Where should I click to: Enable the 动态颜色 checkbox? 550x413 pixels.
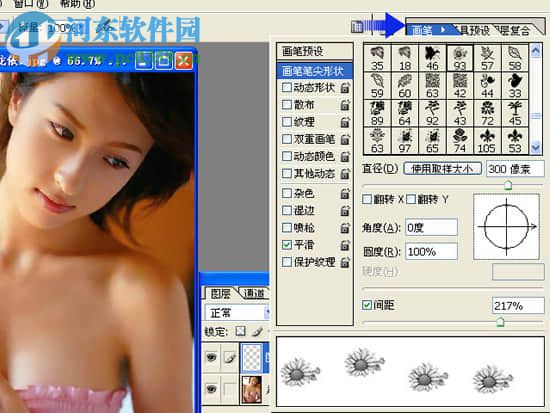287,156
